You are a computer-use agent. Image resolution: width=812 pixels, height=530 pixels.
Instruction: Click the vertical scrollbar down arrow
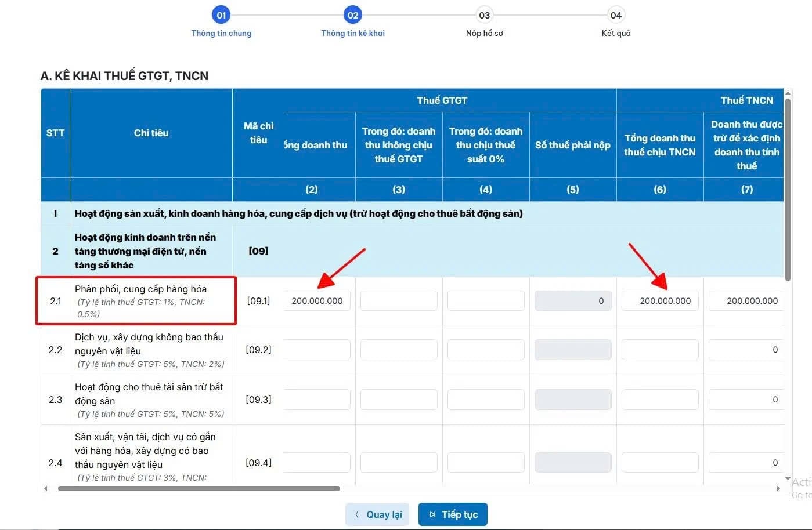pos(788,480)
